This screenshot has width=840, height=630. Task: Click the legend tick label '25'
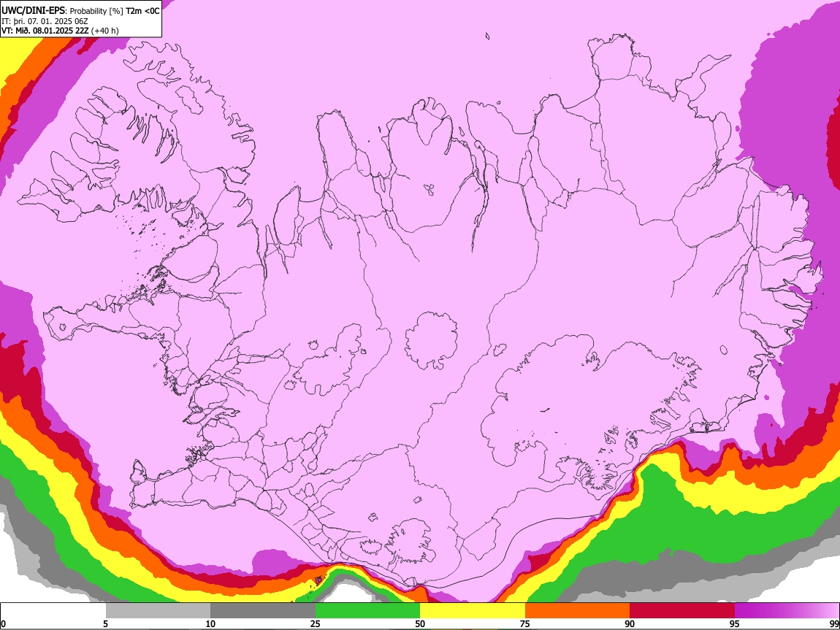click(x=316, y=624)
